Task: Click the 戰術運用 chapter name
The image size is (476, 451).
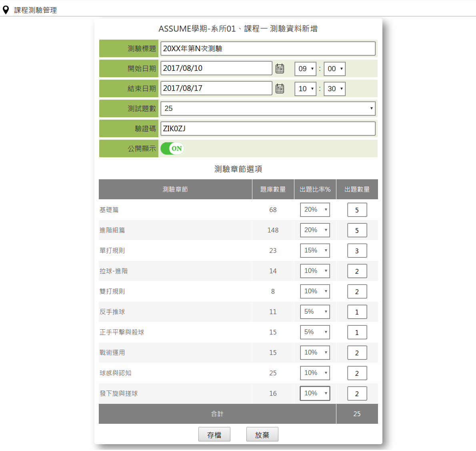Action: point(112,352)
